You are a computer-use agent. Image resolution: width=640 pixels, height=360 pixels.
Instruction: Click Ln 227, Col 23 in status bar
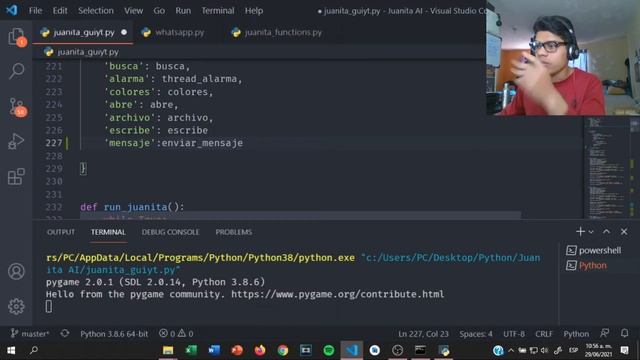[423, 333]
